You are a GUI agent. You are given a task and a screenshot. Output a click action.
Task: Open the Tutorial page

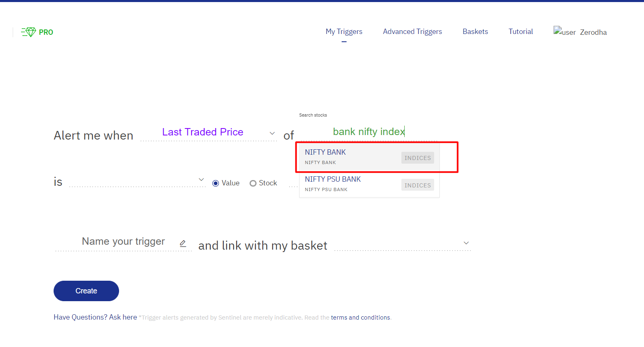520,32
